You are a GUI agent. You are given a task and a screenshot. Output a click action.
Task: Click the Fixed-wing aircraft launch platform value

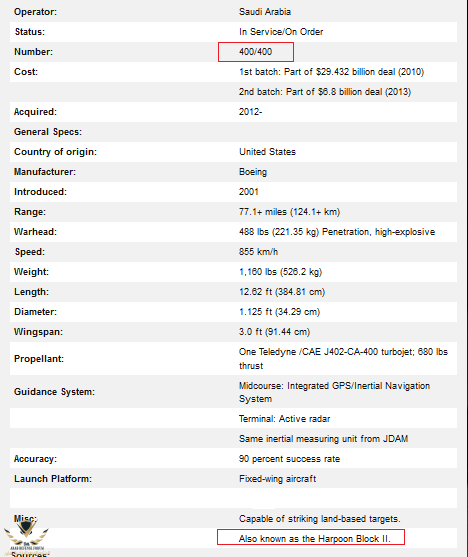coord(277,479)
